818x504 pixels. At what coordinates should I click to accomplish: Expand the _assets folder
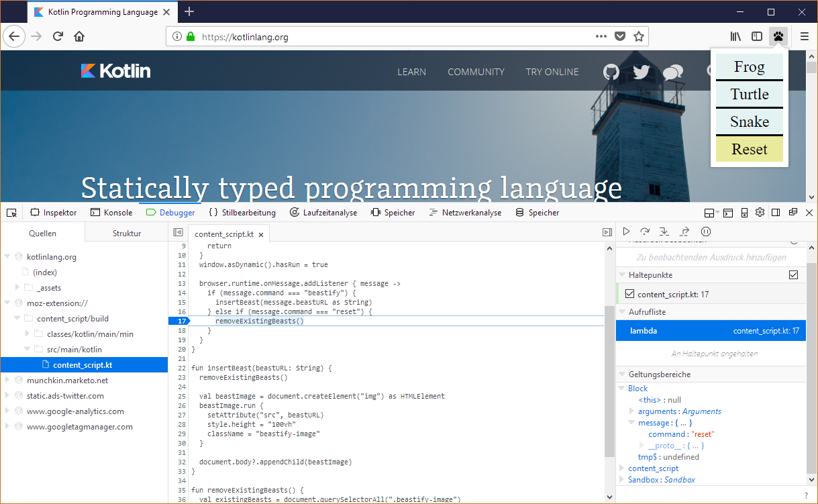17,287
